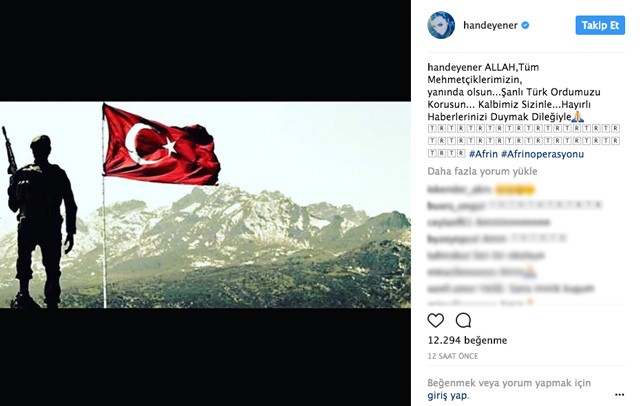Viewport: 640px width, 406px height.
Task: Click the Takip Et follow button
Action: coord(600,25)
